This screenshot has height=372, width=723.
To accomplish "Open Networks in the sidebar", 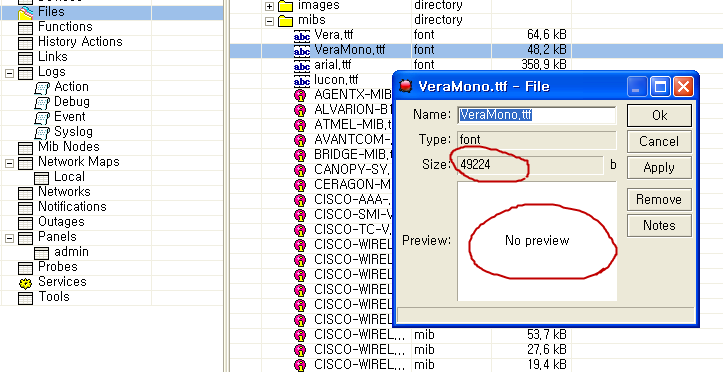I will point(64,192).
